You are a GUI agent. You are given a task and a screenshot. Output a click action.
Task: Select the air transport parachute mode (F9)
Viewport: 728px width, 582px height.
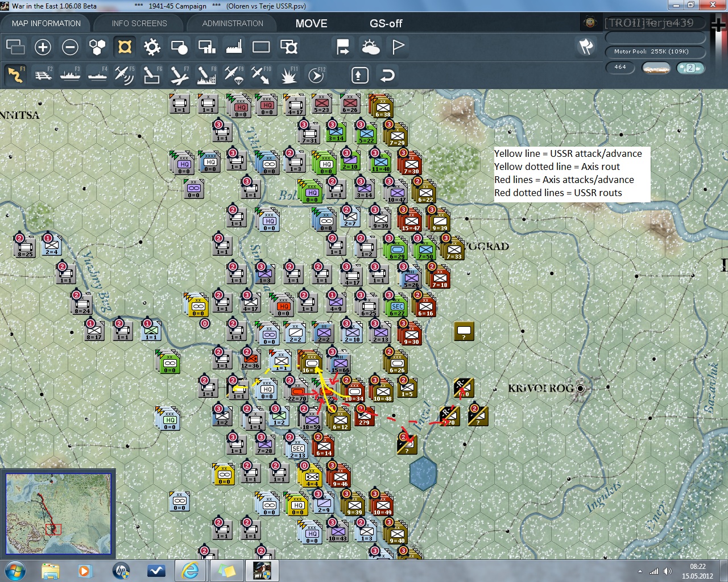[233, 75]
